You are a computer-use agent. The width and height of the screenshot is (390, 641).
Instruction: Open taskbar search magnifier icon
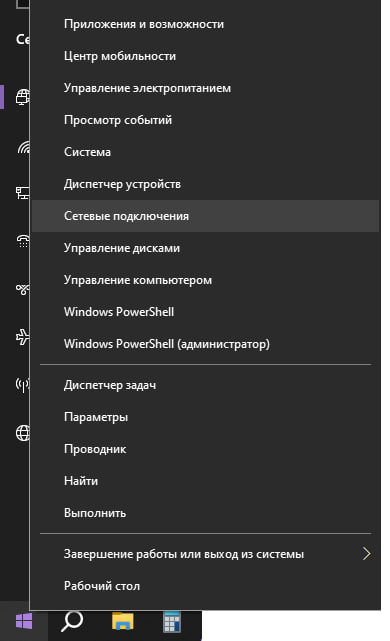pyautogui.click(x=72, y=621)
